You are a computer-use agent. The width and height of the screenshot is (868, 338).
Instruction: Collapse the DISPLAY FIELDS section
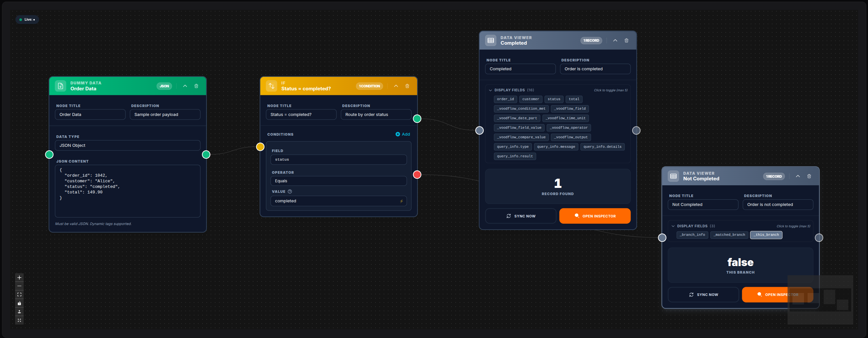point(491,90)
